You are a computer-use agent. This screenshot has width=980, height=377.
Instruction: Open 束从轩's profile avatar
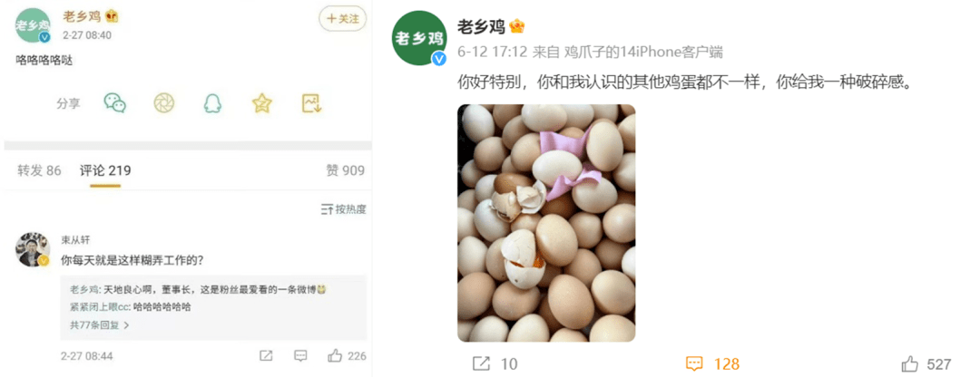(x=33, y=249)
